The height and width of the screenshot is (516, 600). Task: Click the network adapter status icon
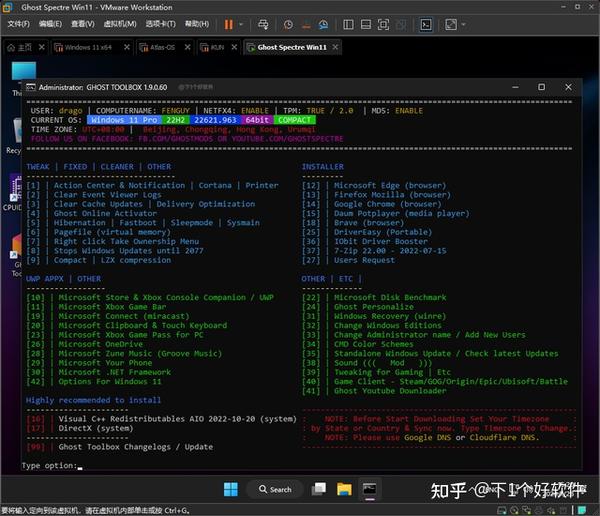click(527, 510)
